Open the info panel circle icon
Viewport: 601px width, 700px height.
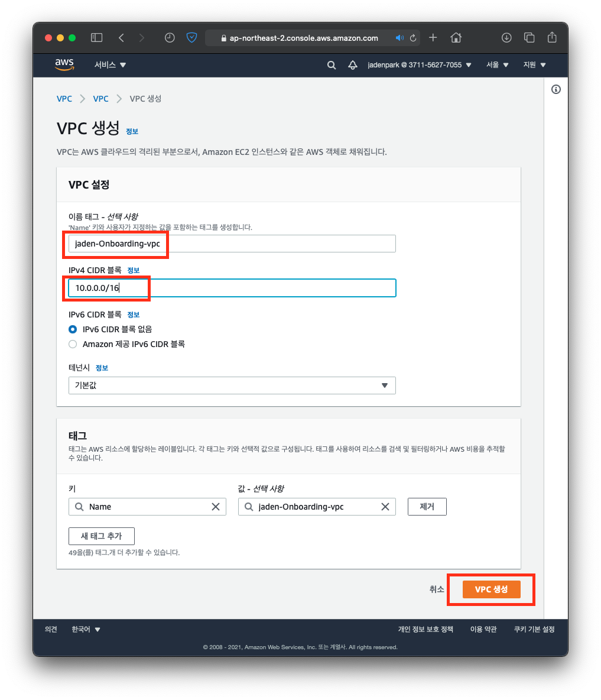point(556,89)
